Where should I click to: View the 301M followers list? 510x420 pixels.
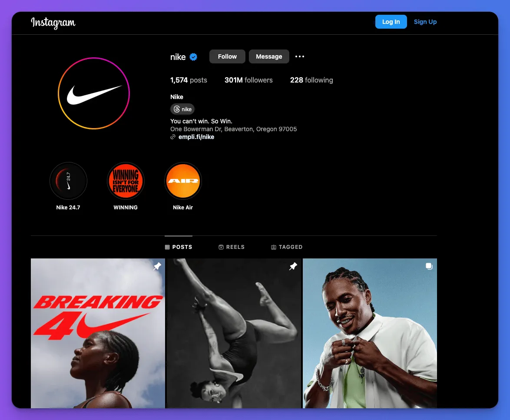point(248,80)
